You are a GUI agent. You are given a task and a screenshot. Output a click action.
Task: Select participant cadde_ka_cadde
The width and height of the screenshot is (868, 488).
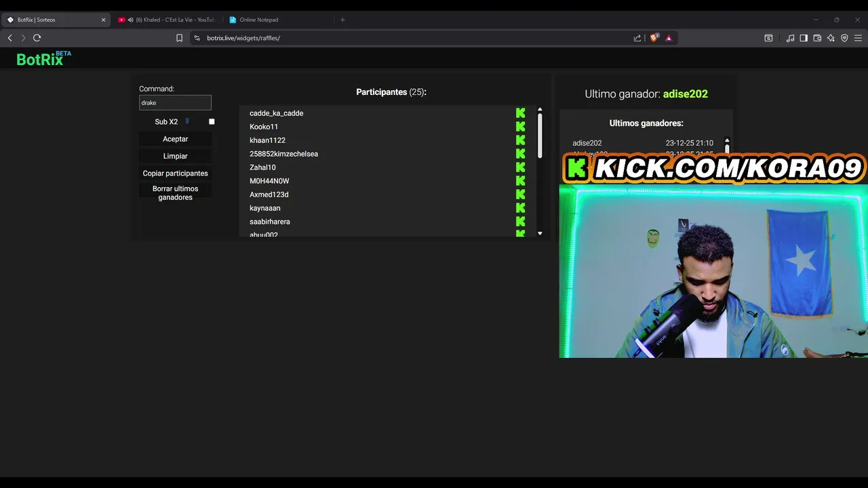pyautogui.click(x=276, y=113)
